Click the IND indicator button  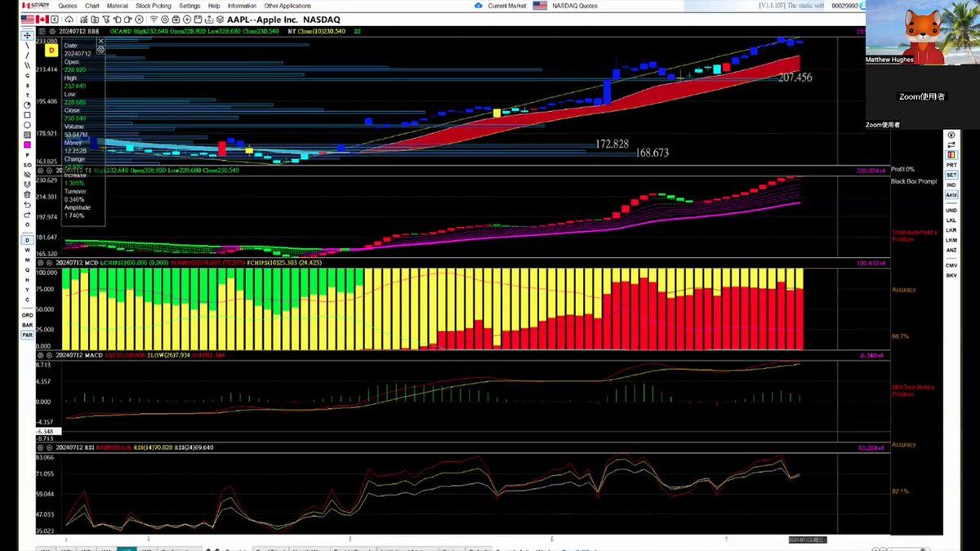point(951,184)
